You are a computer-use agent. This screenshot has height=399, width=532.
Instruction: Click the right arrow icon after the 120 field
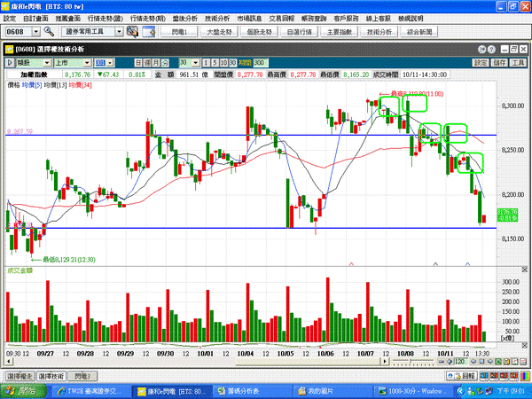[490, 362]
